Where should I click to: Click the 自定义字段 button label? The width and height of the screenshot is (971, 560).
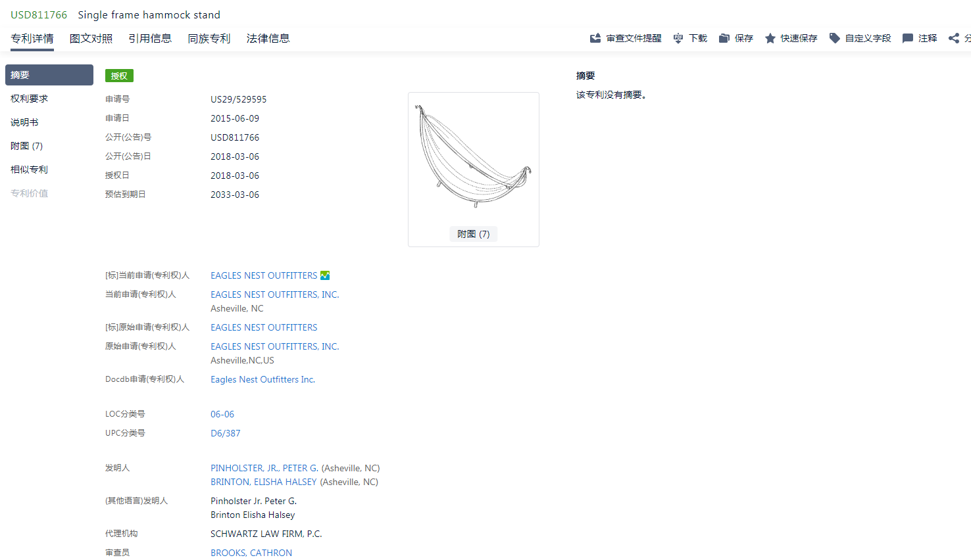(x=868, y=38)
